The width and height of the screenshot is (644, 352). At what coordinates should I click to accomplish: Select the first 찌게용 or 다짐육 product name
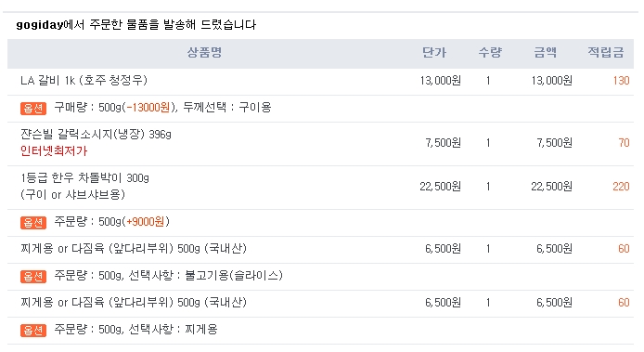tap(134, 249)
